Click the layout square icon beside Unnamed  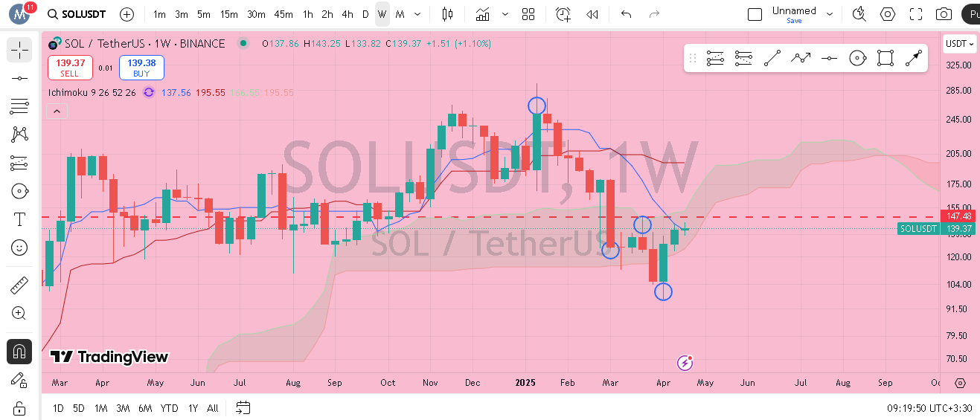(x=755, y=14)
